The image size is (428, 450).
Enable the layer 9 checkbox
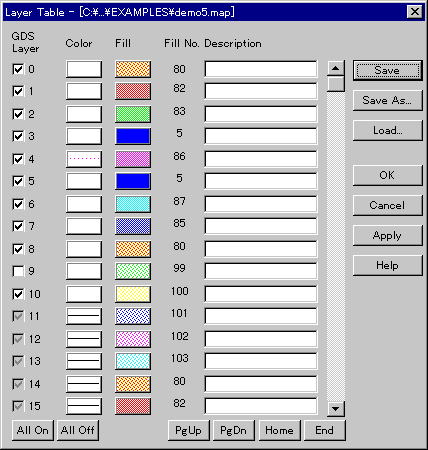(18, 271)
